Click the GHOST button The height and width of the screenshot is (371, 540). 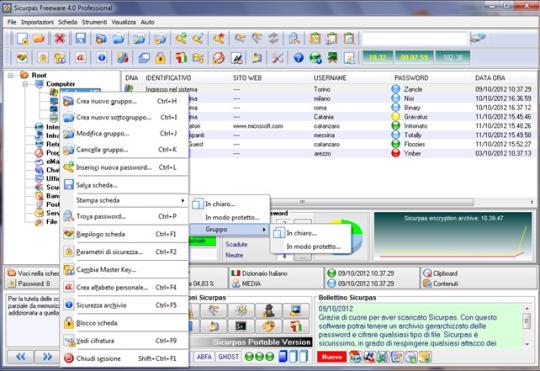tap(229, 357)
